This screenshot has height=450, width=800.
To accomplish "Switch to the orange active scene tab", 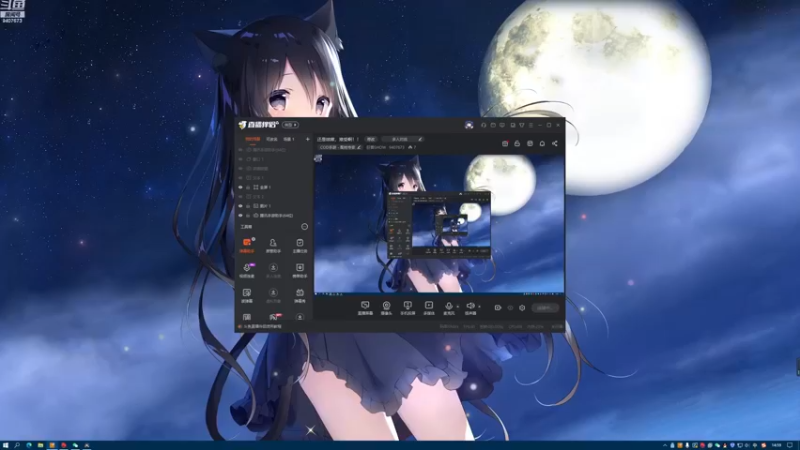I will tap(253, 139).
